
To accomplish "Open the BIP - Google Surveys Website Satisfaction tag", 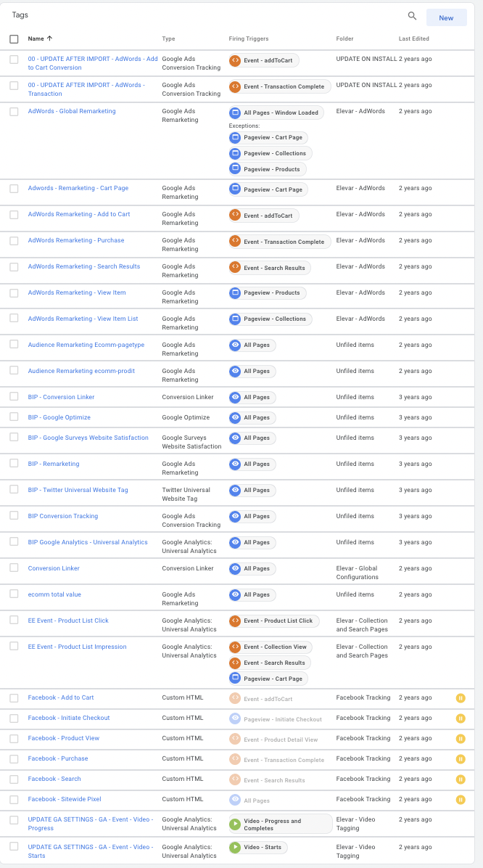I will click(88, 438).
